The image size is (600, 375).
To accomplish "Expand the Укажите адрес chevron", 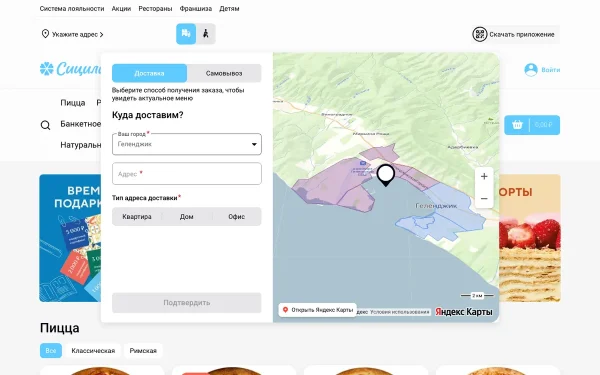I will pos(101,34).
